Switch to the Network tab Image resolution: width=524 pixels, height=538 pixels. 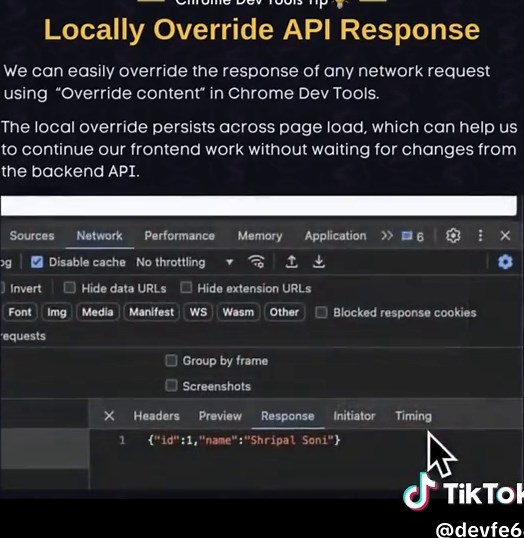(100, 236)
